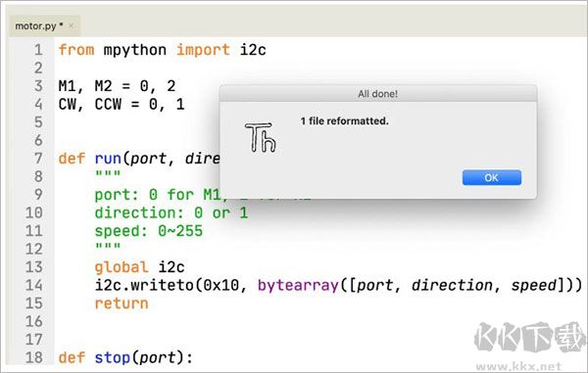The width and height of the screenshot is (588, 373).
Task: Click the Thonny Th icon in the dialog
Action: point(261,137)
